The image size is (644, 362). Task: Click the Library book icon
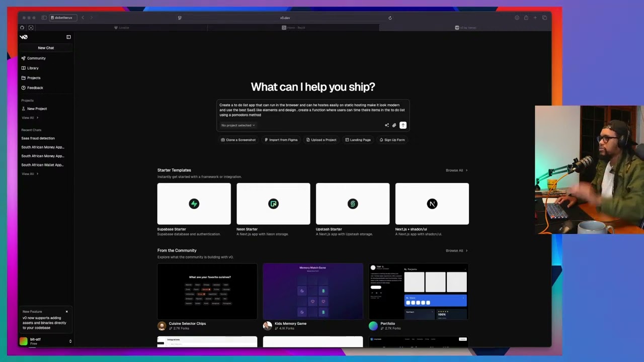point(24,68)
